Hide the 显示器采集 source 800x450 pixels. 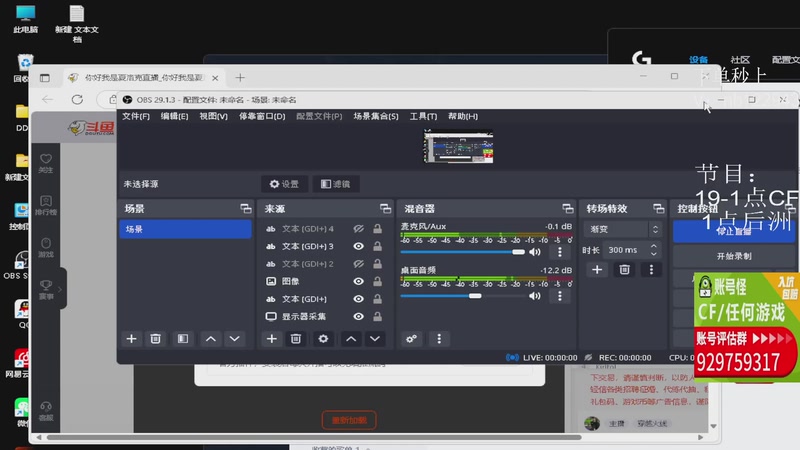point(359,316)
